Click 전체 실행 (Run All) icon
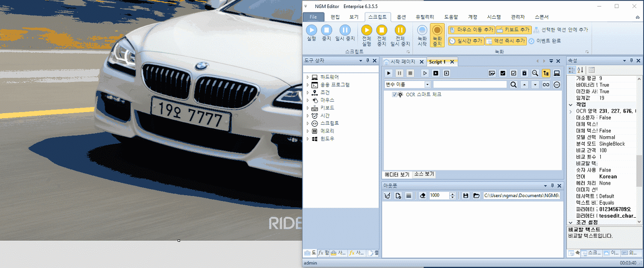The width and height of the screenshot is (644, 268). [367, 30]
